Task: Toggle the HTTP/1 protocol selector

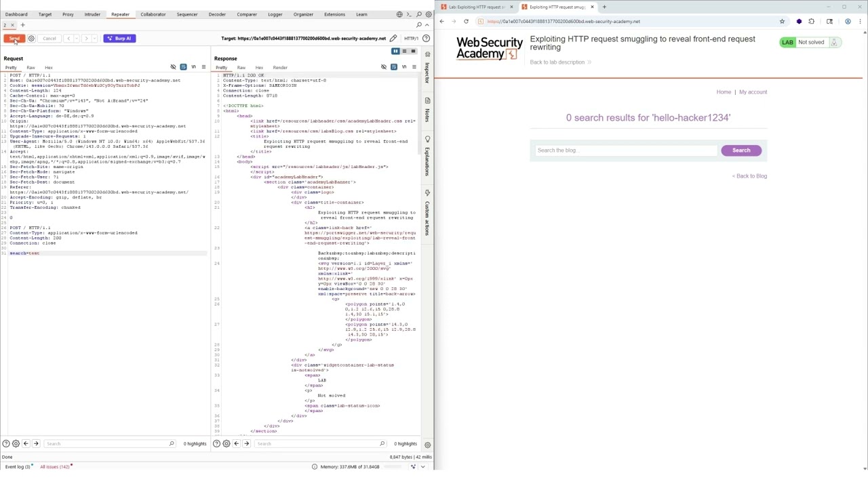Action: click(411, 39)
